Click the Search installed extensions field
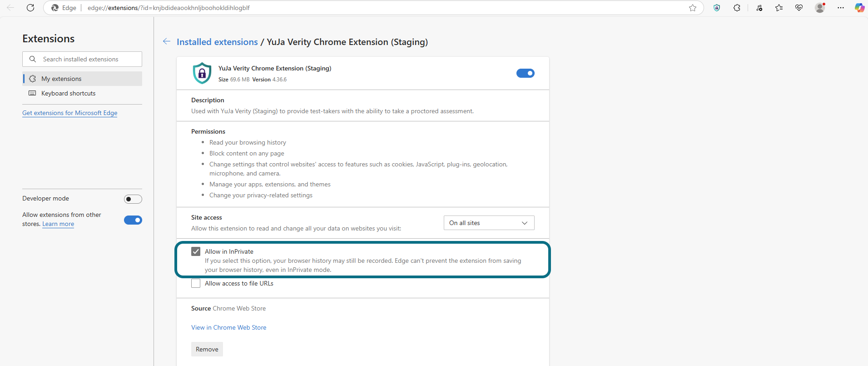Viewport: 868px width, 366px height. [x=82, y=59]
